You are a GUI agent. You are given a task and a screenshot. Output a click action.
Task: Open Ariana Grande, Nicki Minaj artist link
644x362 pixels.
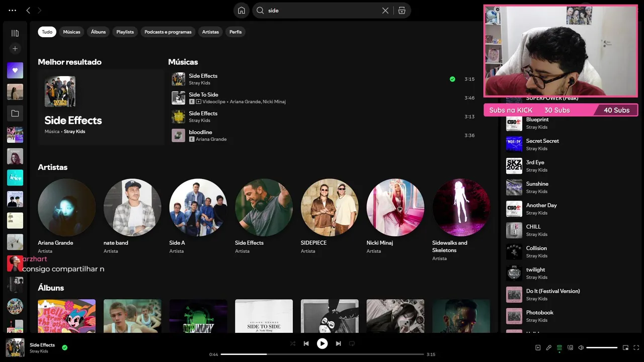tap(258, 102)
